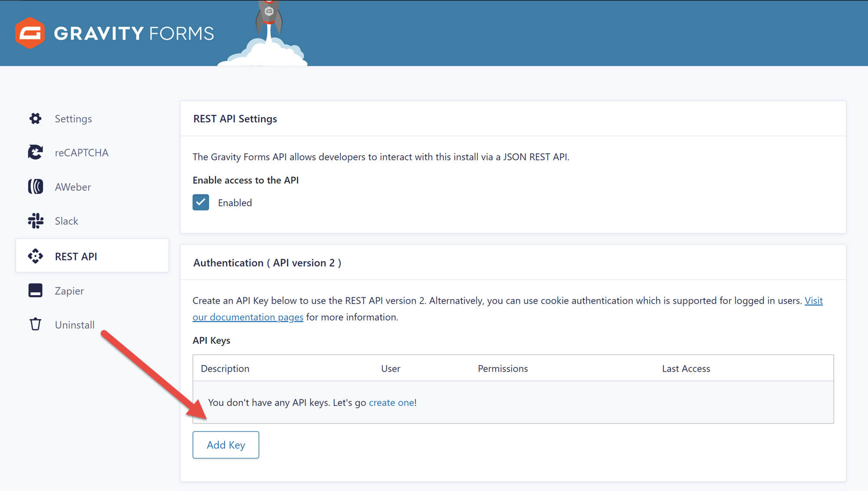Click the Settings gear icon in sidebar
The image size is (868, 491).
(35, 119)
